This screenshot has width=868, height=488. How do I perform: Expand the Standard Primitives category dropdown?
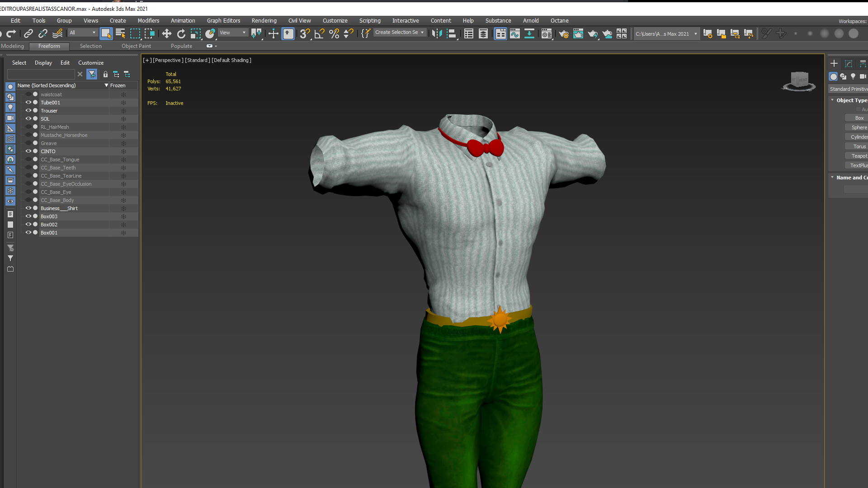tap(848, 89)
